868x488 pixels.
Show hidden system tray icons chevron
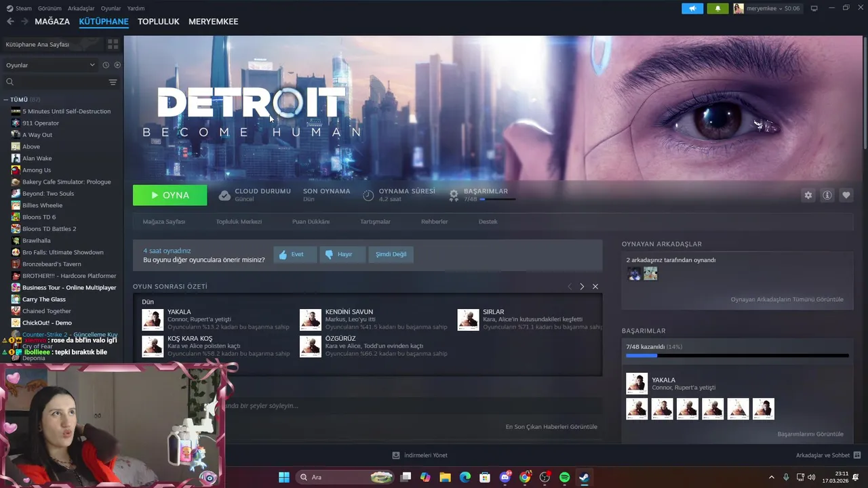(x=771, y=477)
